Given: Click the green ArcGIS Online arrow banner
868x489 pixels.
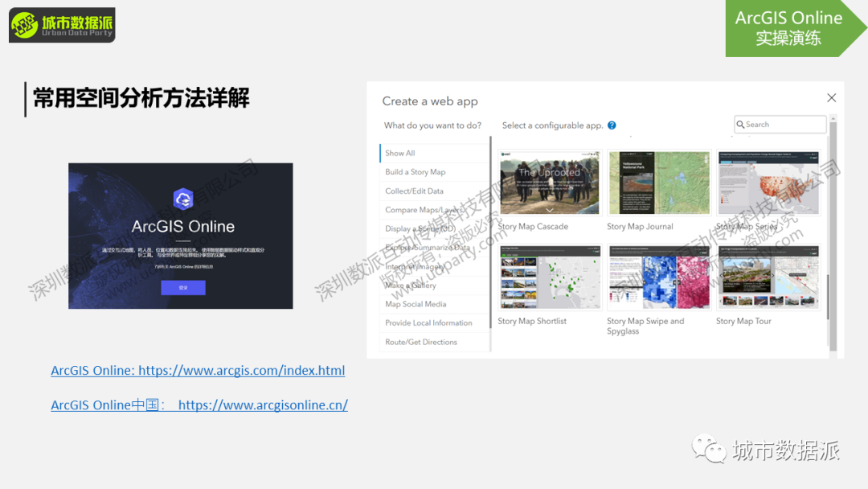Looking at the screenshot, I should pos(795,27).
